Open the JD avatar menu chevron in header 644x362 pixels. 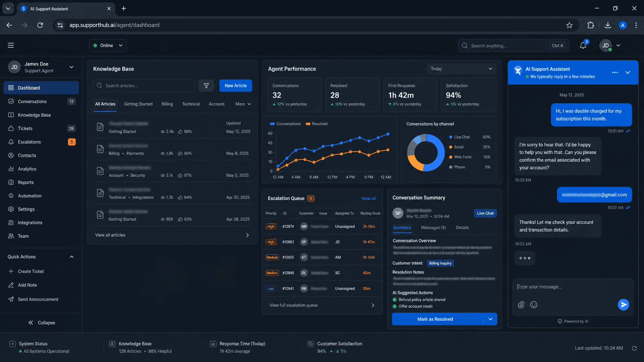point(618,45)
